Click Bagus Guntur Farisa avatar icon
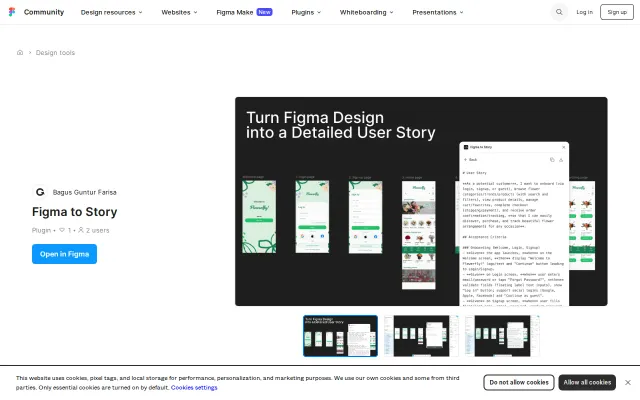 40,192
